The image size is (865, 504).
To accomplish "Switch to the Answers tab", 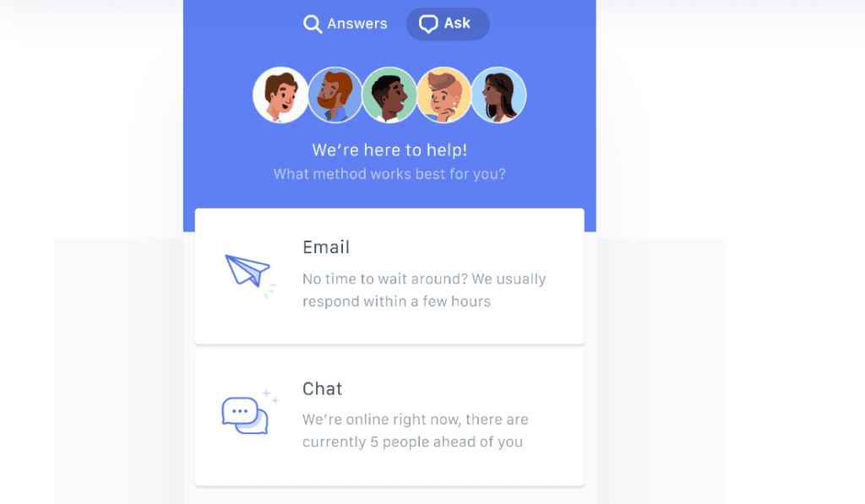I will pyautogui.click(x=345, y=24).
